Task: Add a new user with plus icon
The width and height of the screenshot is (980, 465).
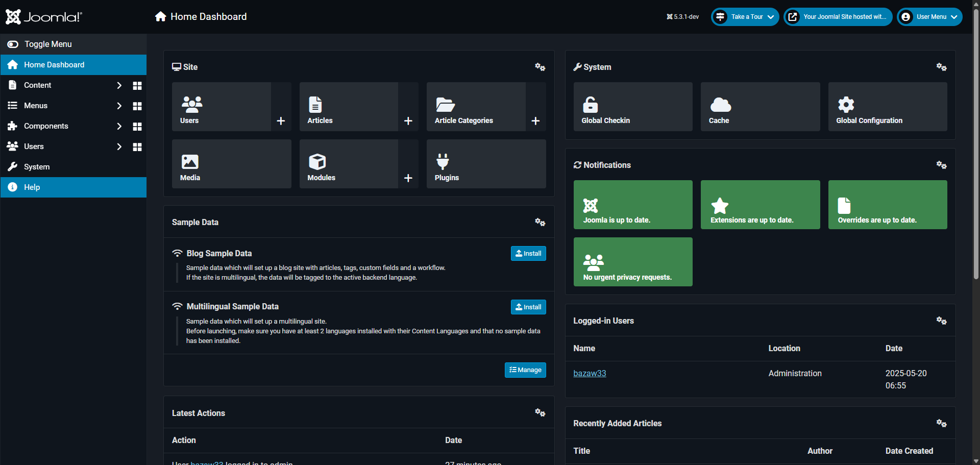Action: (x=281, y=121)
